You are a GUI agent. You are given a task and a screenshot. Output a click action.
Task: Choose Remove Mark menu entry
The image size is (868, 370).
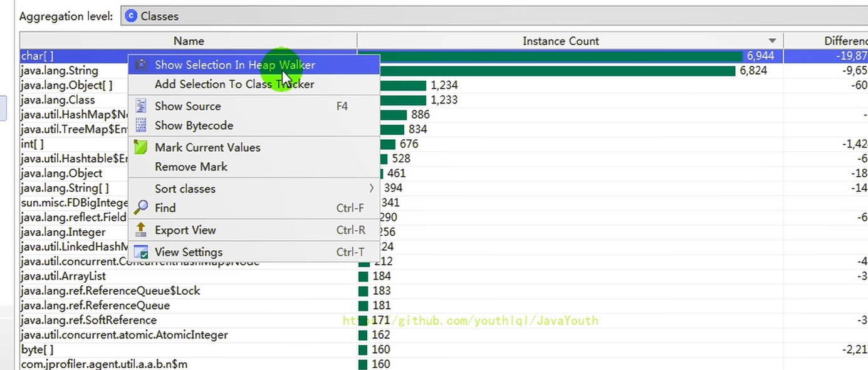254,167
